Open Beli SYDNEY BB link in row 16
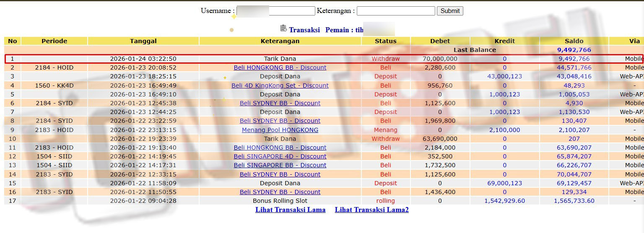Viewport: 644px width, 233px height. click(x=280, y=192)
